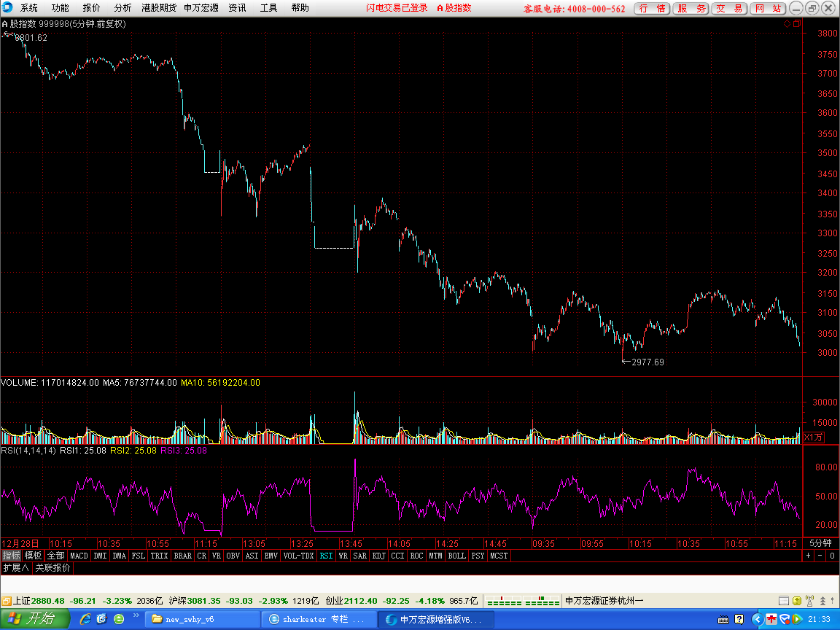Screen dimensions: 840x630
Task: Switch indicator to MCST
Action: tap(499, 556)
